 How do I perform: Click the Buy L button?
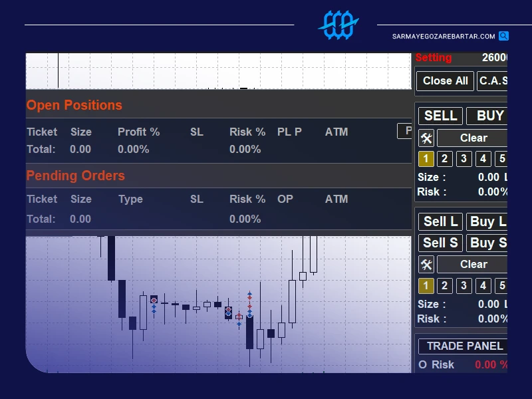click(x=487, y=221)
